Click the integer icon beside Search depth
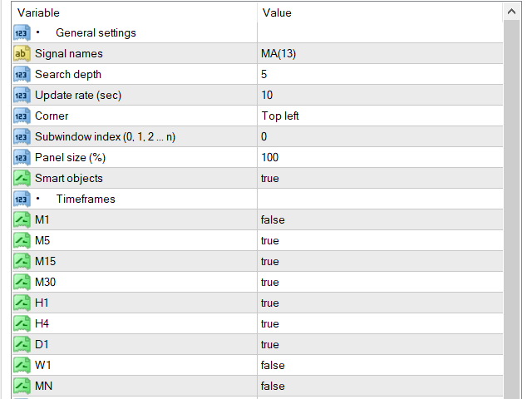 22,74
